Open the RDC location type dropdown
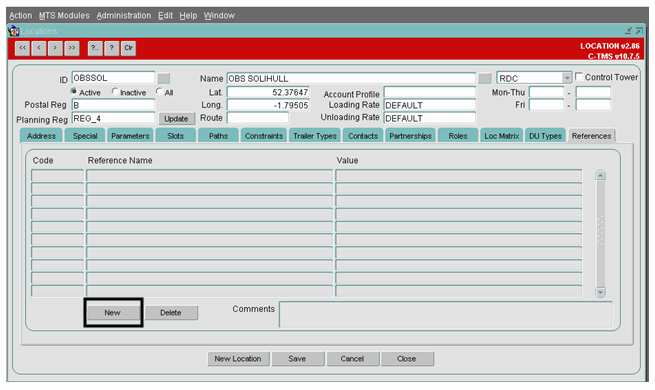Viewport: 655px width, 390px height. (x=566, y=78)
